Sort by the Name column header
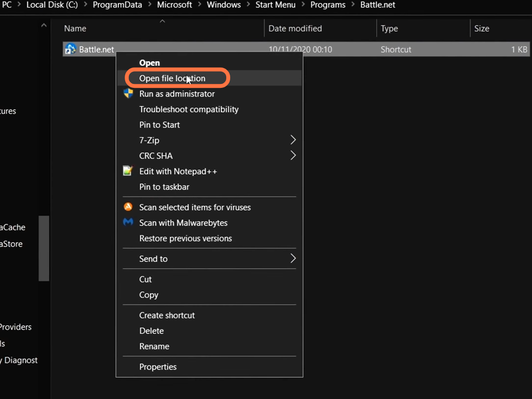The height and width of the screenshot is (399, 532). pyautogui.click(x=75, y=28)
